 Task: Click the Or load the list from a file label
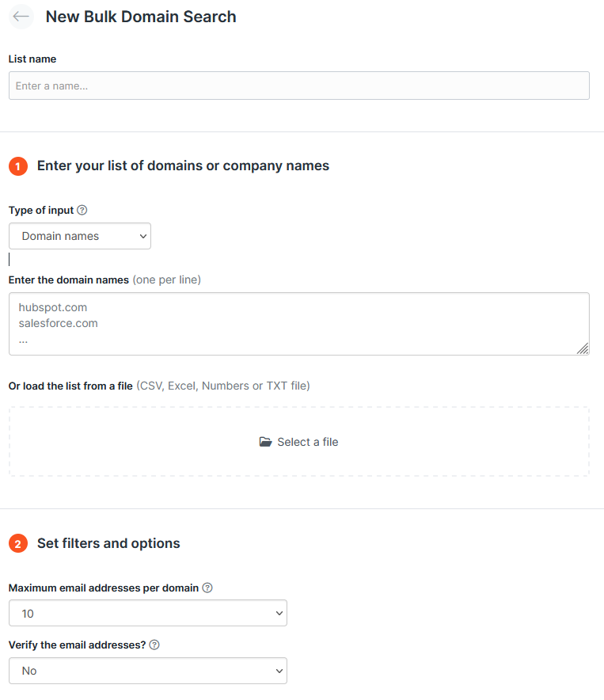(70, 386)
